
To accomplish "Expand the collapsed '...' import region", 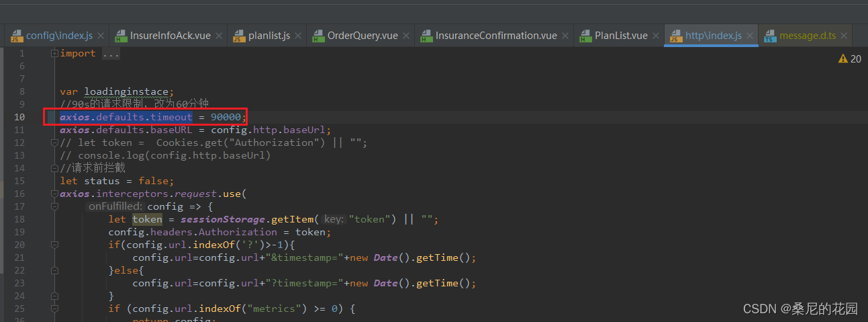I will click(111, 53).
